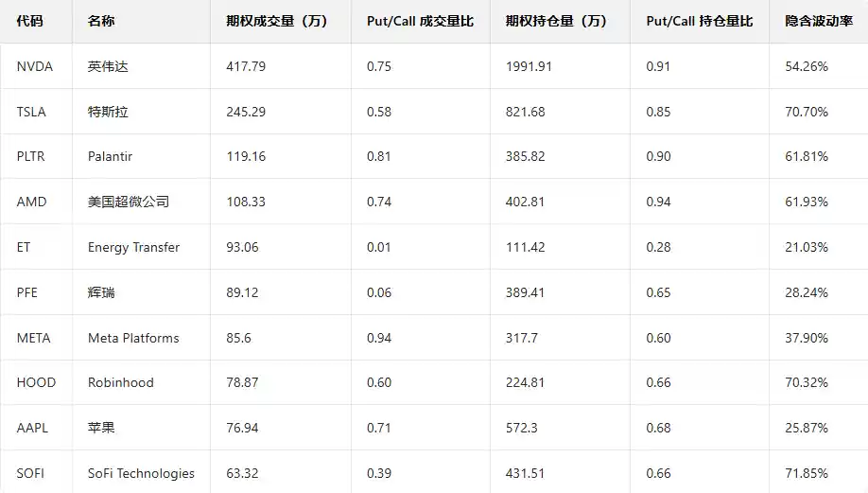The width and height of the screenshot is (868, 493).
Task: Select the Put/Call 持仓量比 column header
Action: (x=700, y=21)
